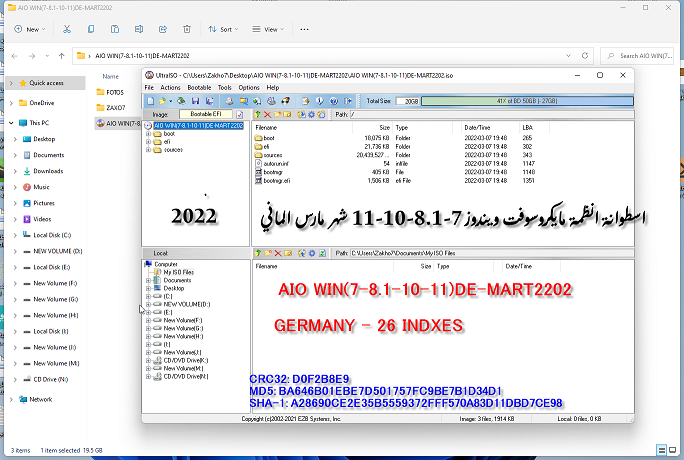Open the Tools menu in UltraISO

[x=223, y=87]
